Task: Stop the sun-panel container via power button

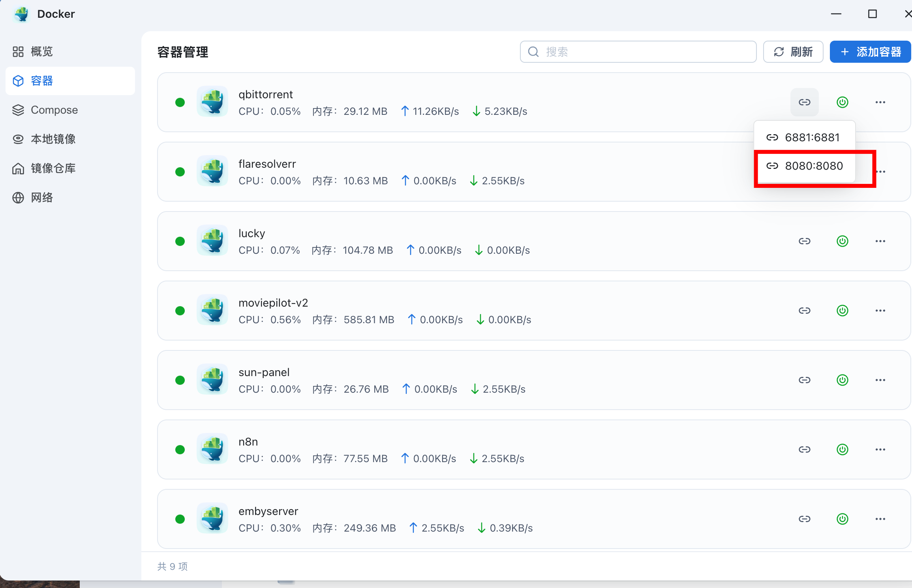Action: 842,380
